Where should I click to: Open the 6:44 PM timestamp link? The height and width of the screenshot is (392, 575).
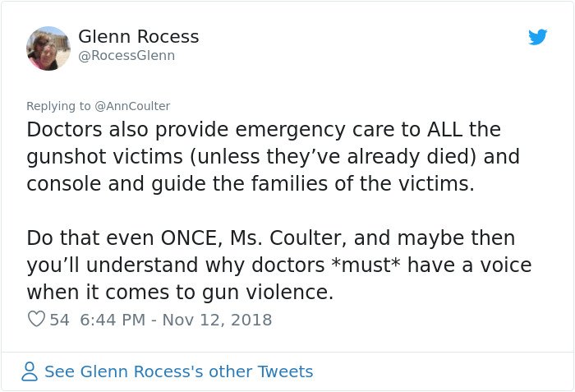coord(114,319)
